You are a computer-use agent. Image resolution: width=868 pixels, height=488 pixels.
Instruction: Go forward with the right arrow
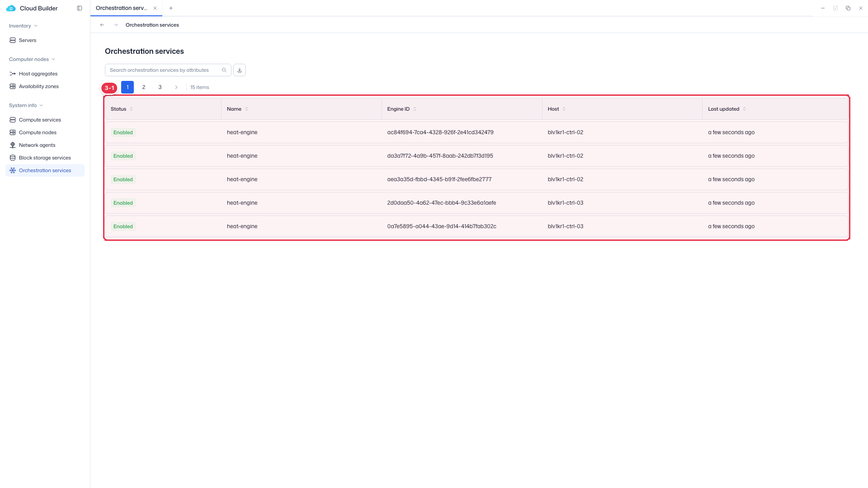click(x=116, y=25)
